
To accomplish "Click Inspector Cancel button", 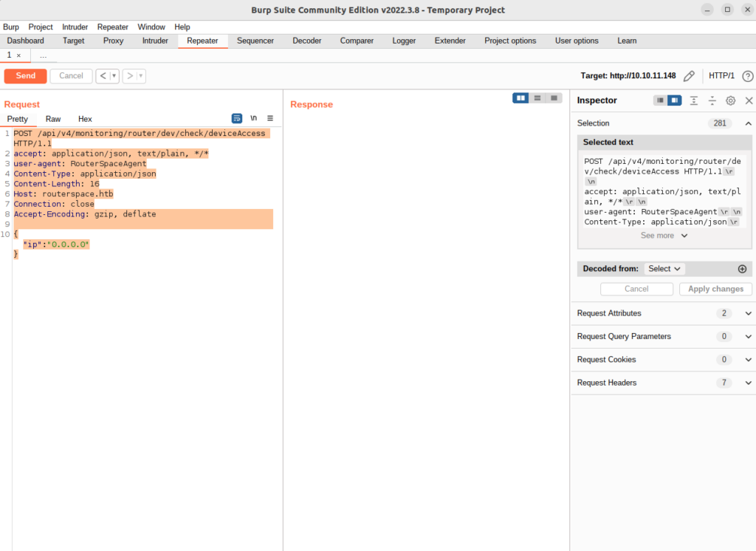I will click(x=636, y=289).
